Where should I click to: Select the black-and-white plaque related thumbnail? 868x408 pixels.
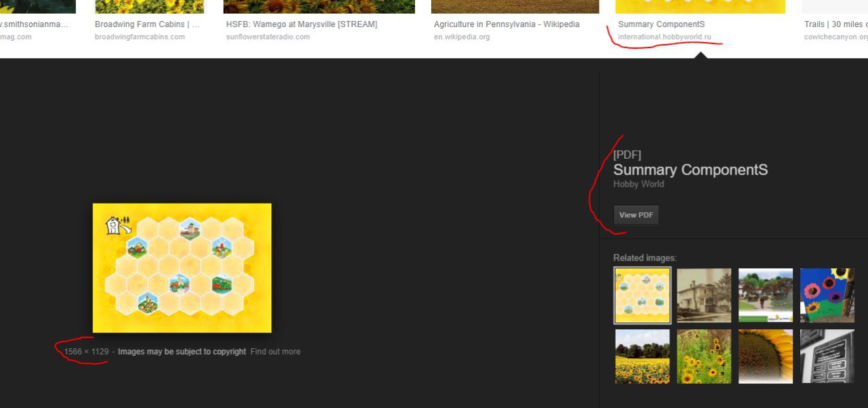click(x=827, y=356)
